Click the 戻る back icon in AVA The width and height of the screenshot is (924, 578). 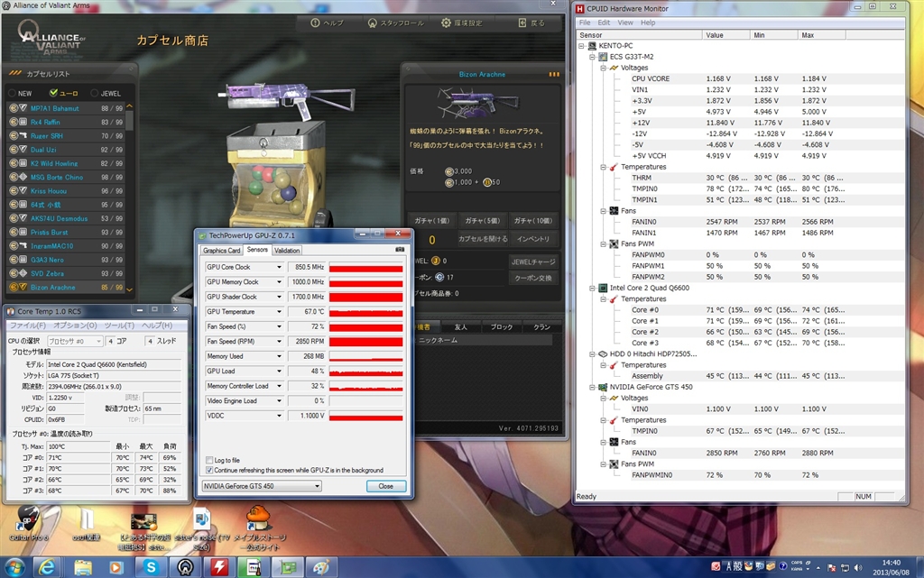522,23
